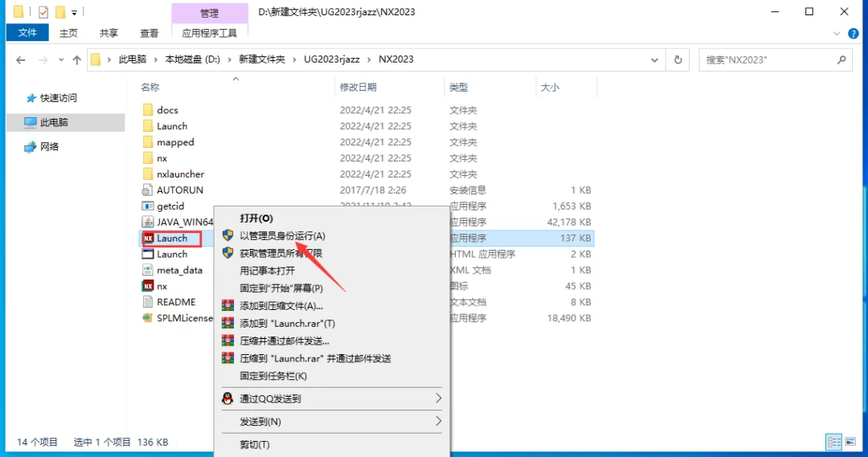
Task: Click the 2017/7/18 2:26 date cell
Action: [x=373, y=190]
